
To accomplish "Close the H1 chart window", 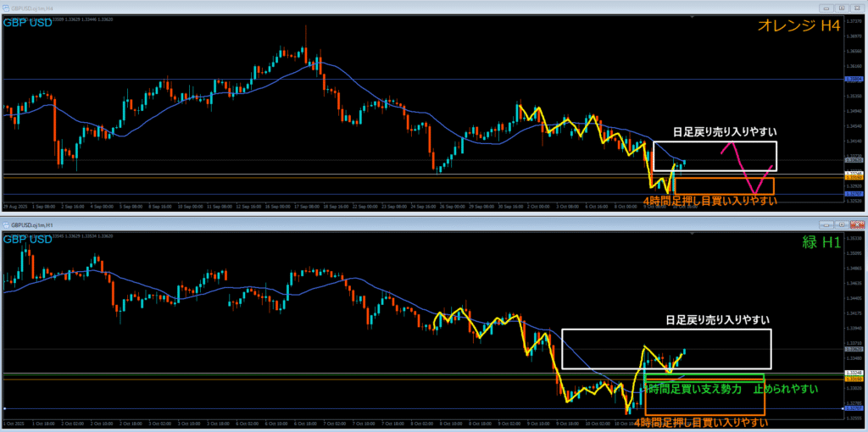I will pyautogui.click(x=859, y=224).
